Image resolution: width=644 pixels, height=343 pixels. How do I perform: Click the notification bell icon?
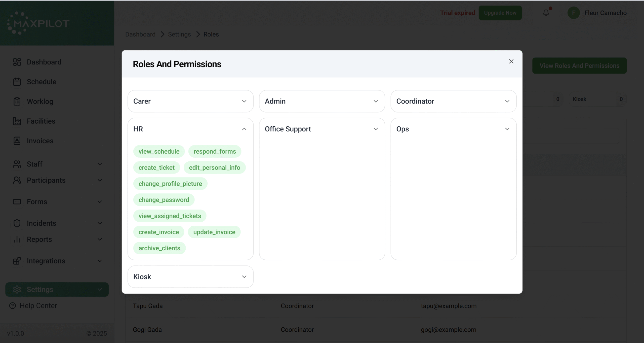click(x=546, y=13)
